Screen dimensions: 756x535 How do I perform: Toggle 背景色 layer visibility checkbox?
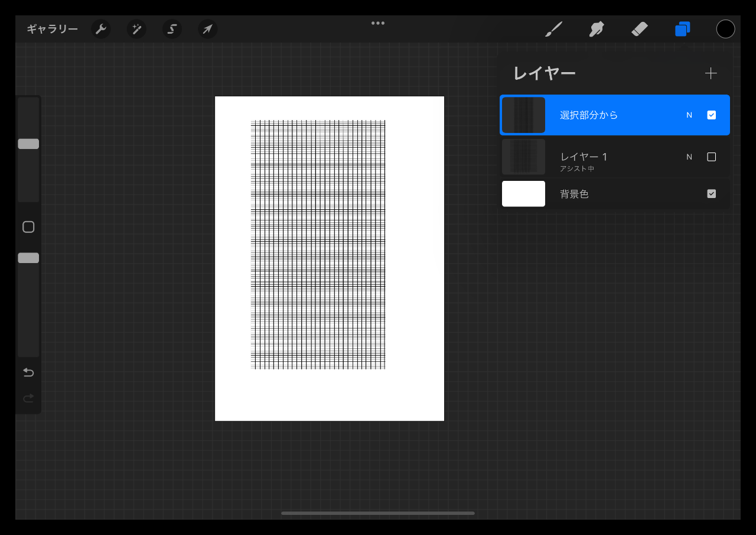tap(712, 193)
